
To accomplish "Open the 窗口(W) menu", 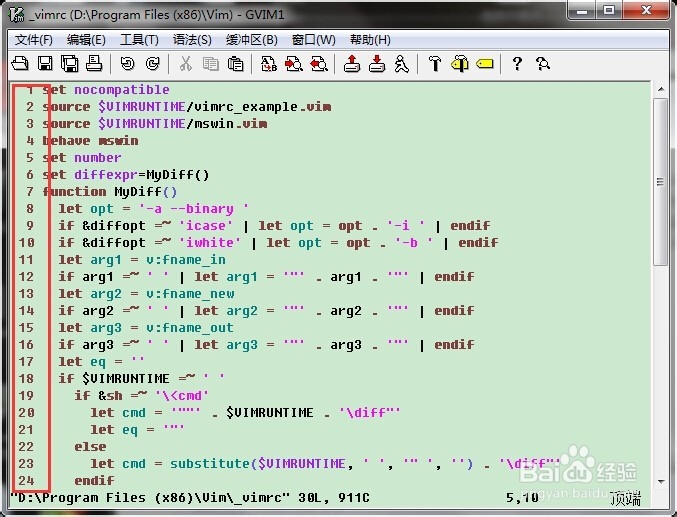I will coord(313,40).
